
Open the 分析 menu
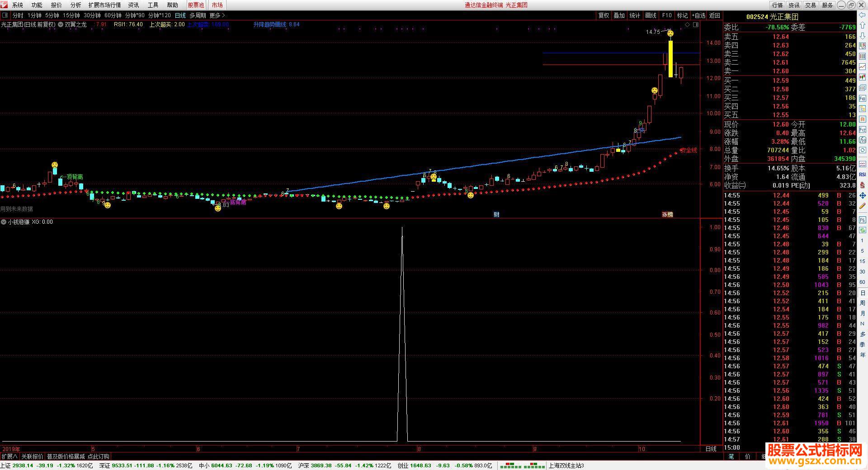[76, 5]
